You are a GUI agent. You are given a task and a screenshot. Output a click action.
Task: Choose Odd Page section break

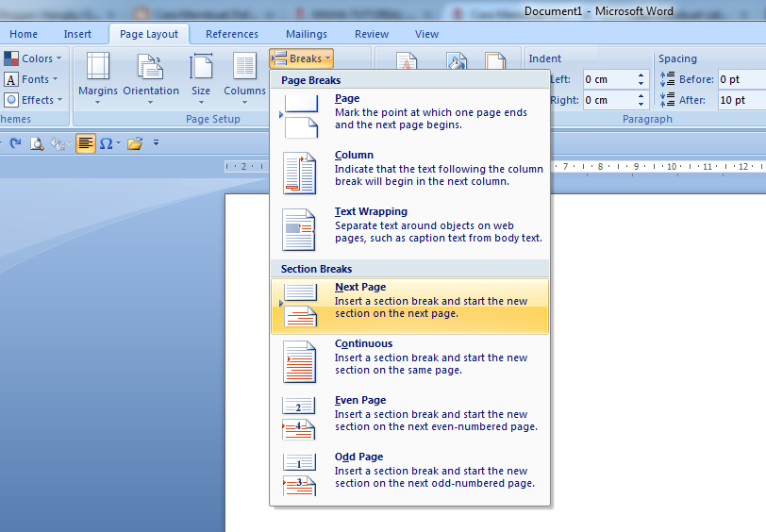pos(409,475)
